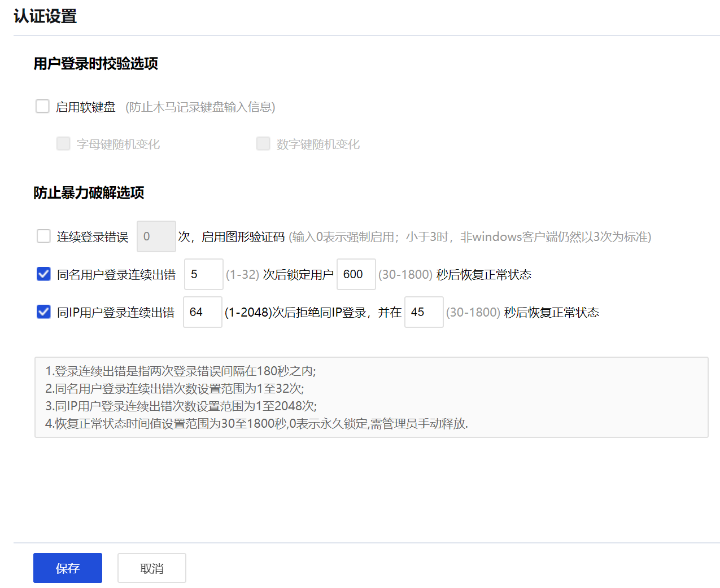Click the captcha error count field showing 0
The image size is (720, 588).
(x=156, y=236)
